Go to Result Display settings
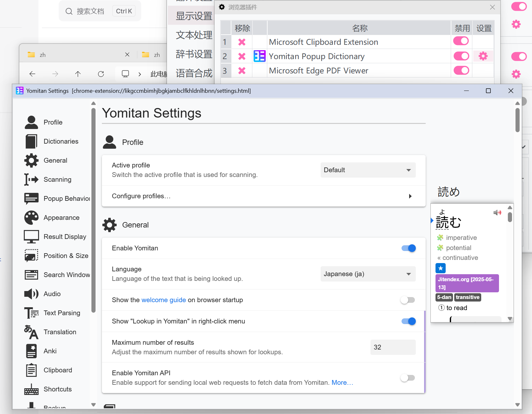 pyautogui.click(x=56, y=237)
